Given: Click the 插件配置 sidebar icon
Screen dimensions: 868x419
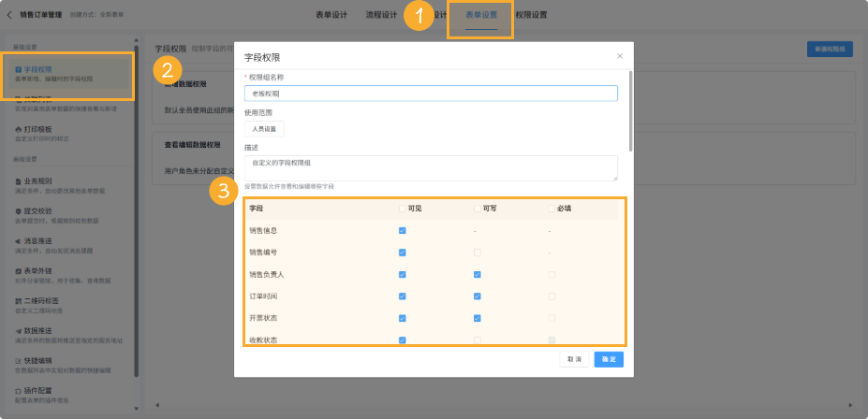Looking at the screenshot, I should coord(19,391).
